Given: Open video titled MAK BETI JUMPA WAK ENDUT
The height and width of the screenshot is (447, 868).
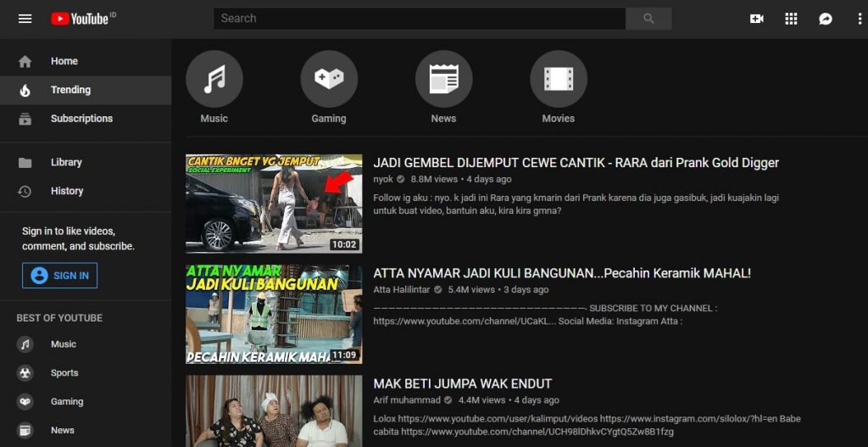Looking at the screenshot, I should 462,384.
